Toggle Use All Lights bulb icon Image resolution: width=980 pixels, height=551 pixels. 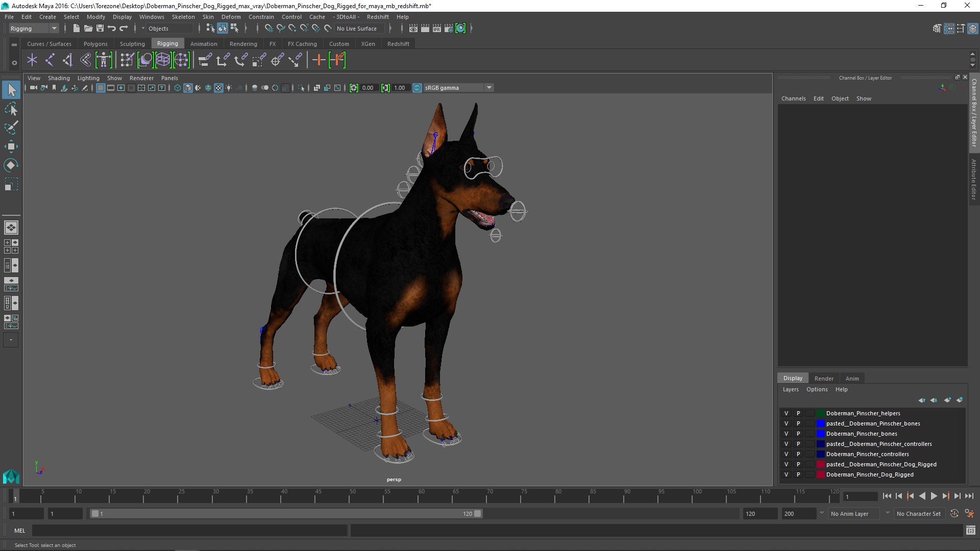[x=229, y=88]
